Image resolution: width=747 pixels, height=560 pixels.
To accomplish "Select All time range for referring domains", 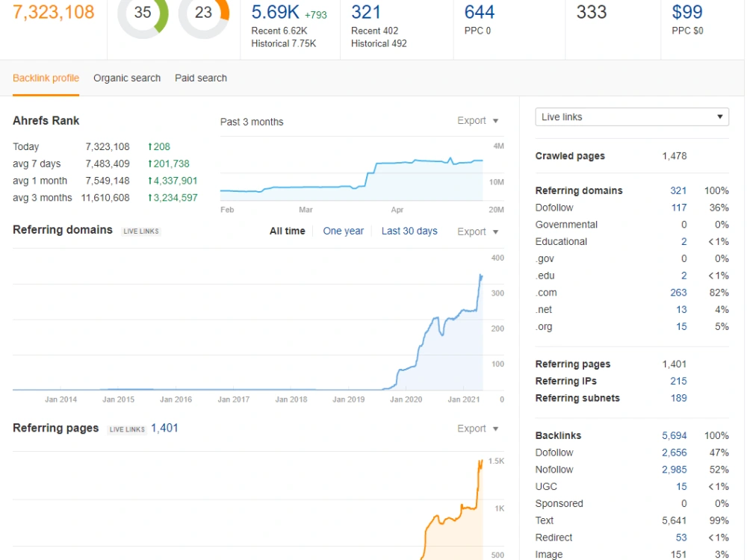I will click(x=288, y=231).
